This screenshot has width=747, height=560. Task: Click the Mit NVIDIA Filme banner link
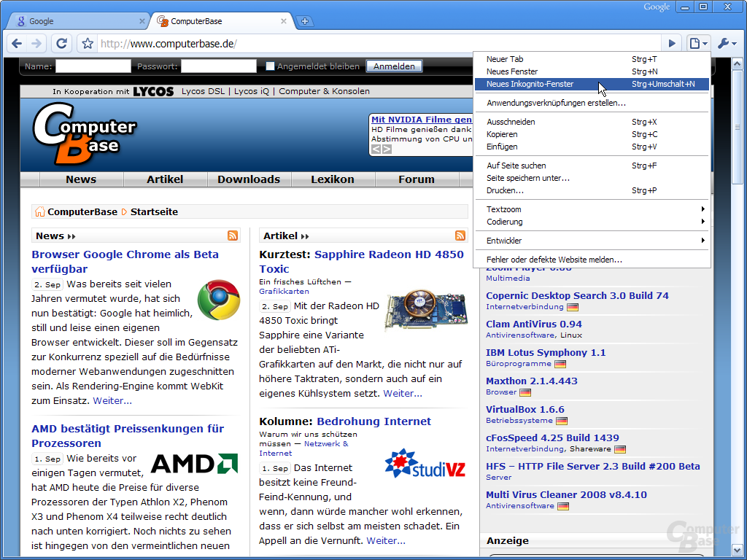tap(422, 120)
